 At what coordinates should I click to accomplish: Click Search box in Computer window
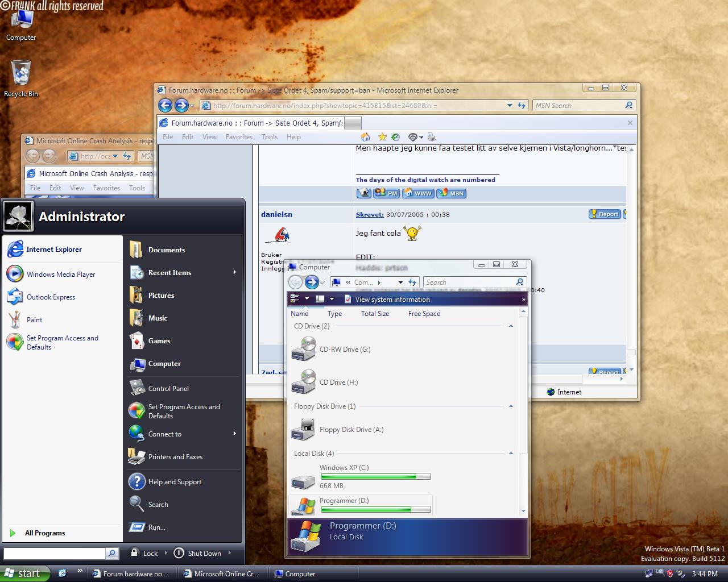470,282
